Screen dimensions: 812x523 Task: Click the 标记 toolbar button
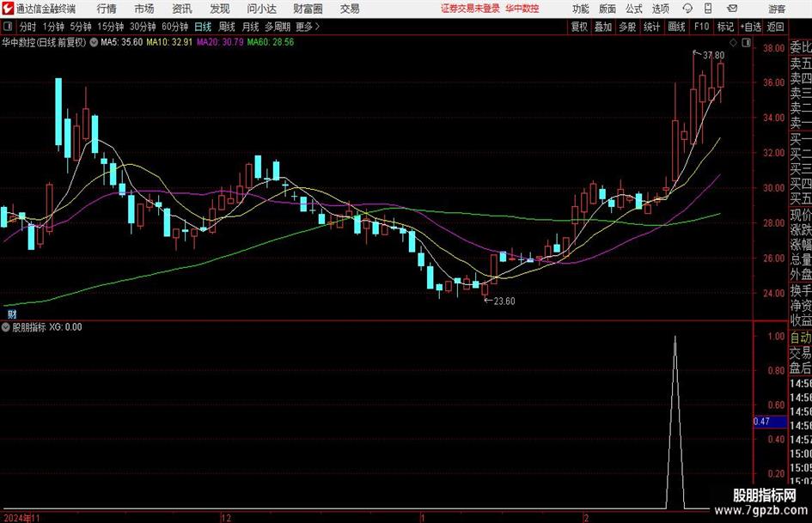pyautogui.click(x=725, y=27)
